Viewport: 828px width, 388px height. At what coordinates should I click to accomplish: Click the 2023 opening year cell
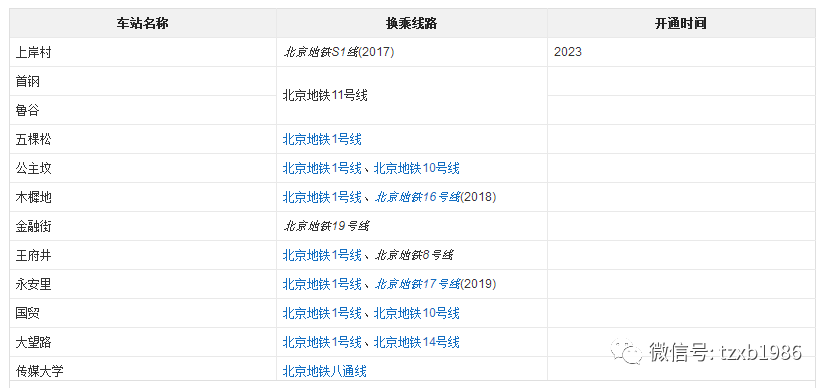(681, 52)
